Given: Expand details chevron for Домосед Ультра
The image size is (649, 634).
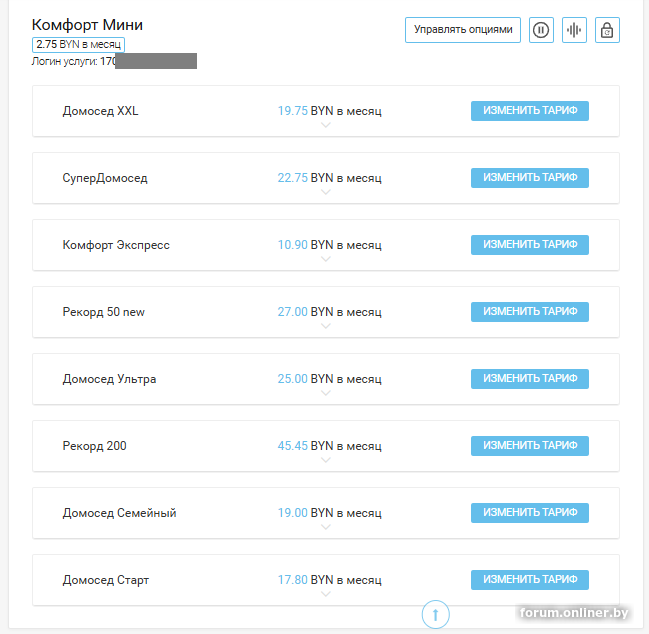Looking at the screenshot, I should click(x=326, y=394).
